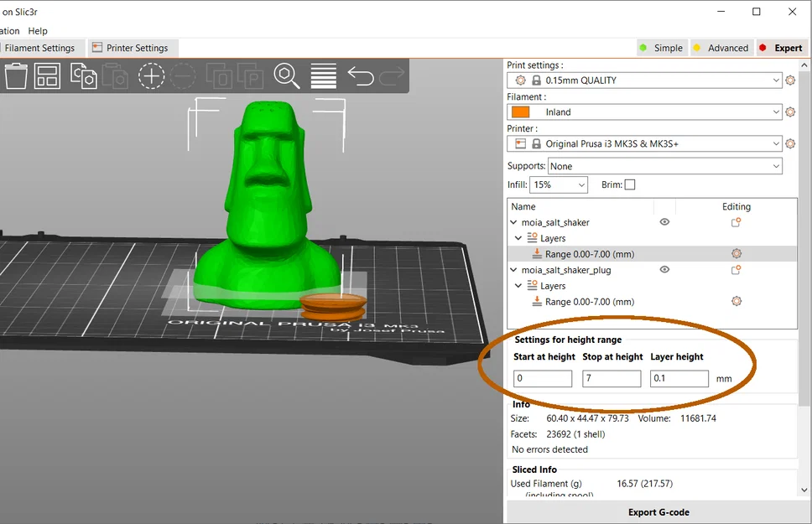
Task: Click the sidebar scroll down arrow
Action: pyautogui.click(x=804, y=490)
